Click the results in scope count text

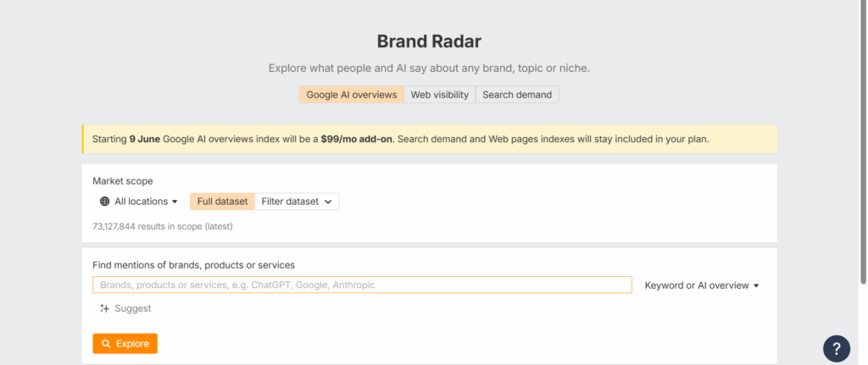162,226
